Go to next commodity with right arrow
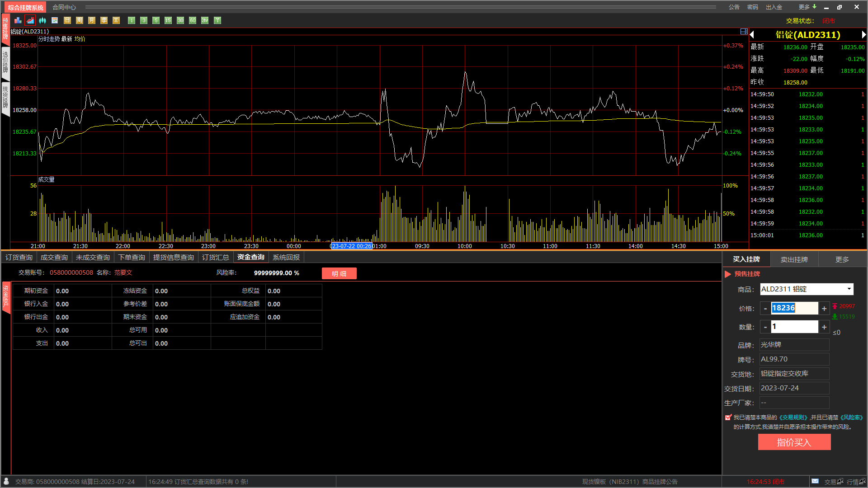This screenshot has width=868, height=488. 863,35
